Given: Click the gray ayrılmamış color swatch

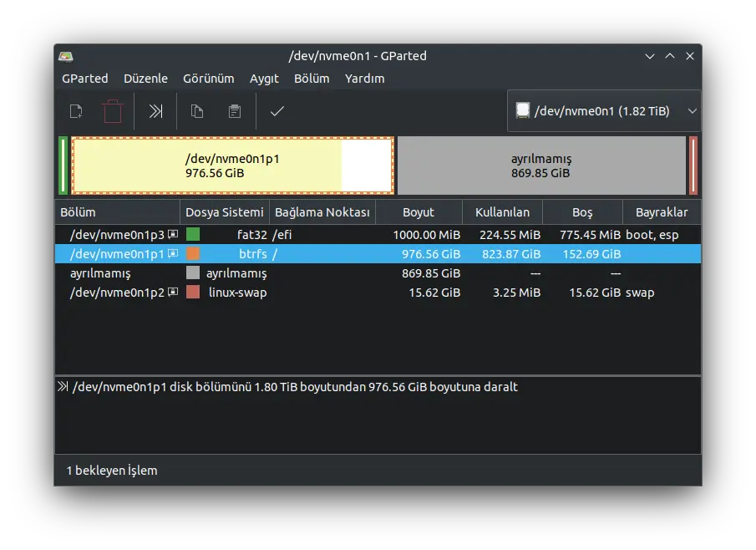Looking at the screenshot, I should click(x=193, y=273).
